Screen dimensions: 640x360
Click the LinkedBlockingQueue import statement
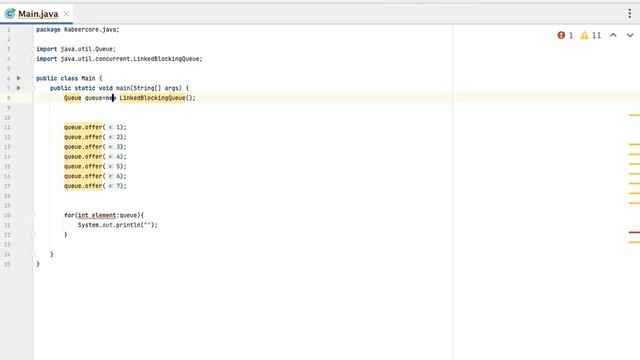point(119,59)
